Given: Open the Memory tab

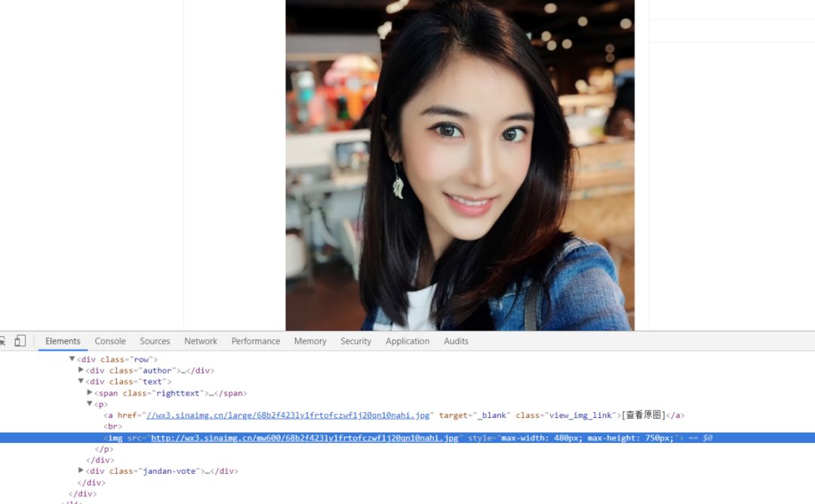Looking at the screenshot, I should (x=310, y=341).
